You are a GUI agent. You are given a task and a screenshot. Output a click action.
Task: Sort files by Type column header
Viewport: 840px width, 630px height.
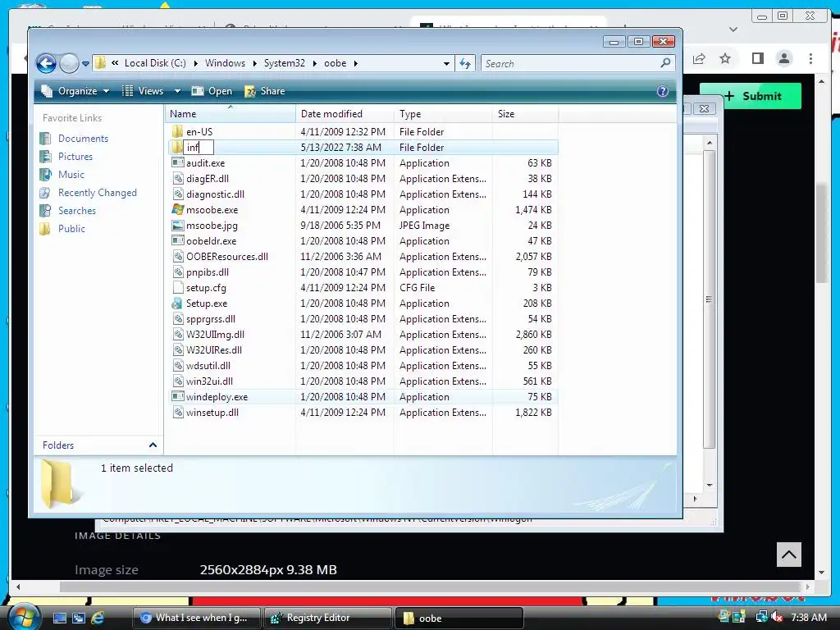[444, 113]
